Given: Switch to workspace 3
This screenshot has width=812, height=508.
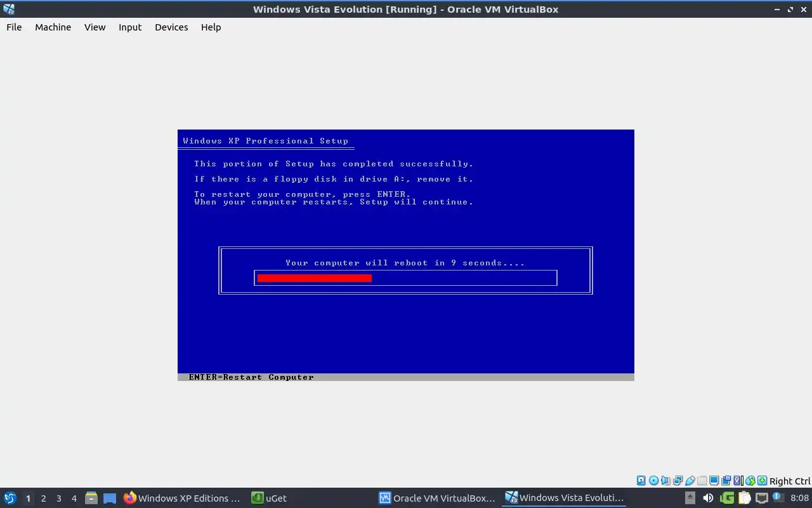Looking at the screenshot, I should coord(58,498).
